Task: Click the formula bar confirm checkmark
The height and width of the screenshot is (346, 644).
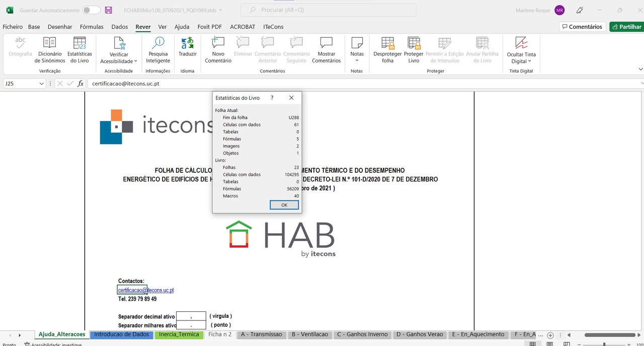Action: pyautogui.click(x=70, y=84)
